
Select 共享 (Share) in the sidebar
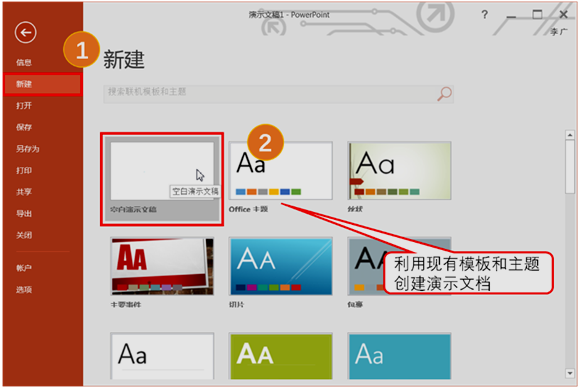coord(24,192)
